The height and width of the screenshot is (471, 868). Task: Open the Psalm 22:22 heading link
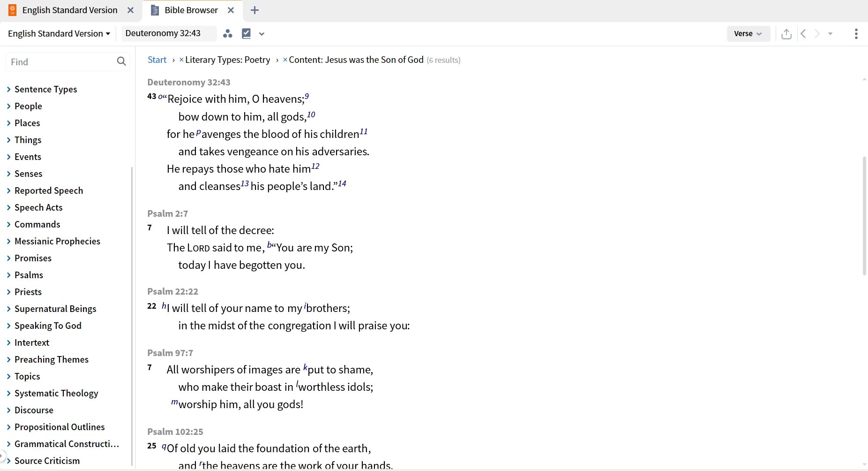tap(173, 291)
